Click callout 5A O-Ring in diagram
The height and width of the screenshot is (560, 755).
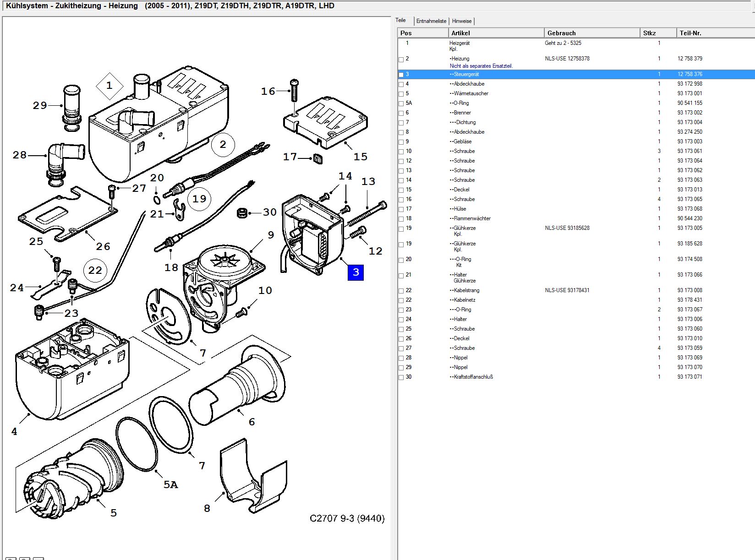(x=170, y=484)
